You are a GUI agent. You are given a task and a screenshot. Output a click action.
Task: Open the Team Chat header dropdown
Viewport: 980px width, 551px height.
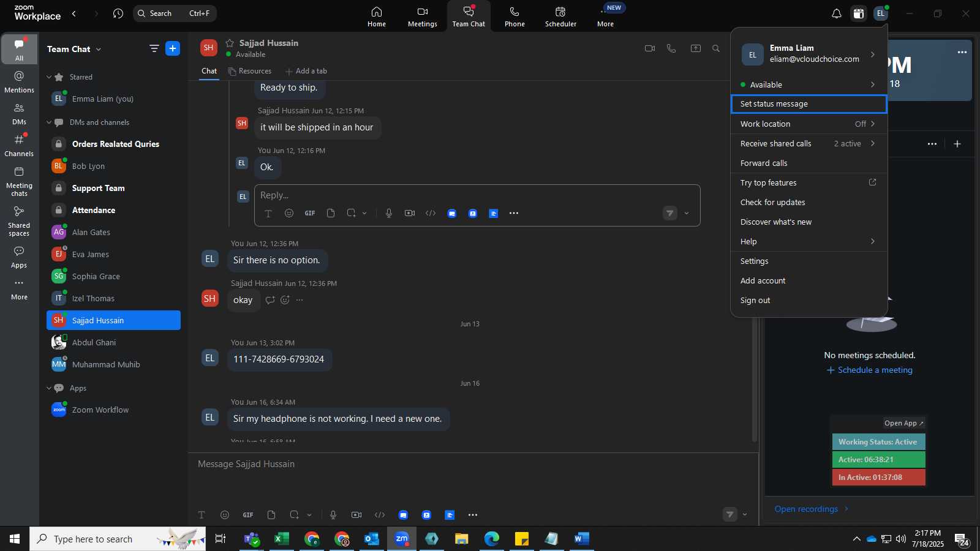coord(99,49)
